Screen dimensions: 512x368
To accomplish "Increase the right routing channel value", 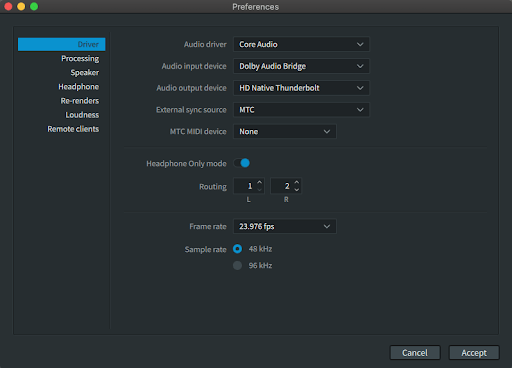I will click(297, 182).
